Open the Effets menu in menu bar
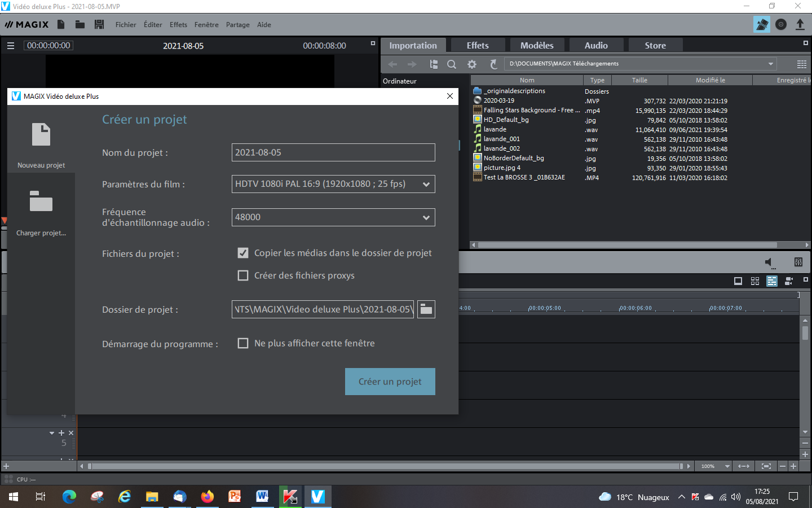The height and width of the screenshot is (508, 812). pos(178,25)
